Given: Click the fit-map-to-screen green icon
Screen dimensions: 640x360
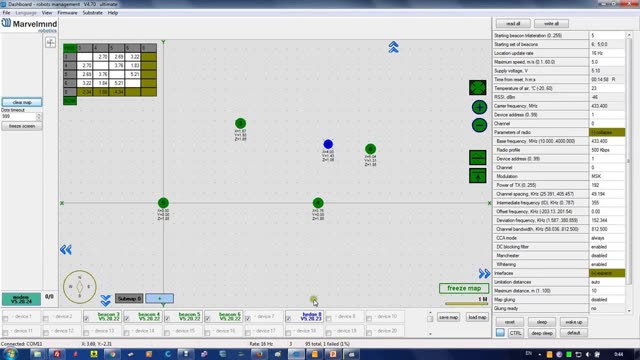Looking at the screenshot, I should tap(478, 88).
